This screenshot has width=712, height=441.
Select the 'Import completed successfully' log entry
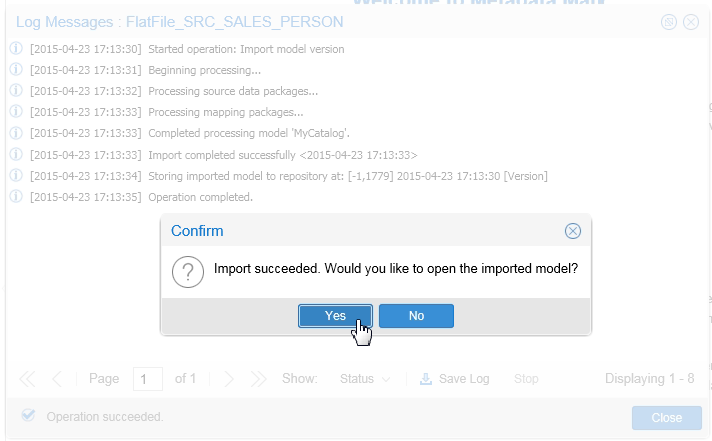(282, 155)
